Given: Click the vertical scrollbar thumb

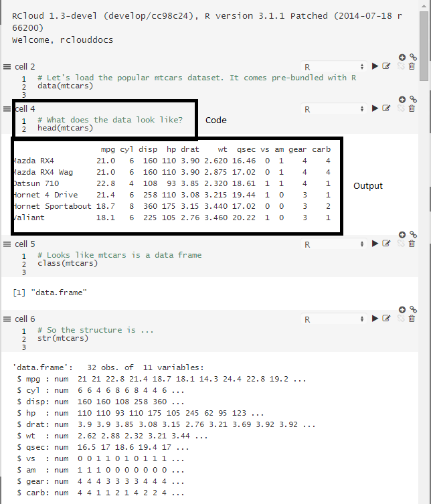Looking at the screenshot, I should [424, 46].
